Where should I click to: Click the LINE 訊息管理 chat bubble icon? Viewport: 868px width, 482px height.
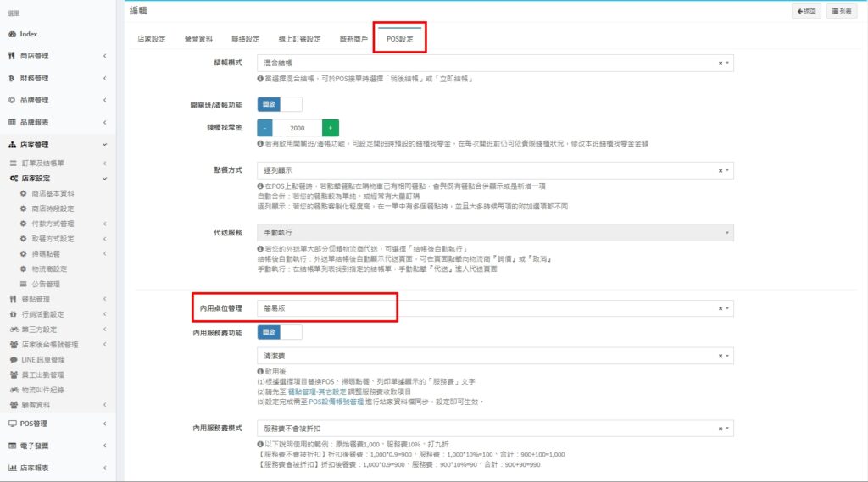pyautogui.click(x=14, y=360)
